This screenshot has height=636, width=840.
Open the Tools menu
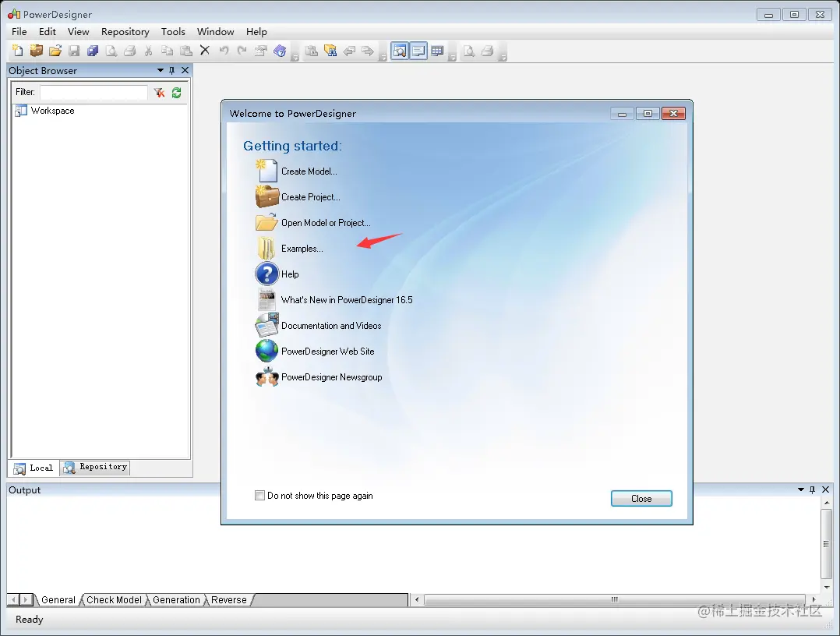(173, 32)
